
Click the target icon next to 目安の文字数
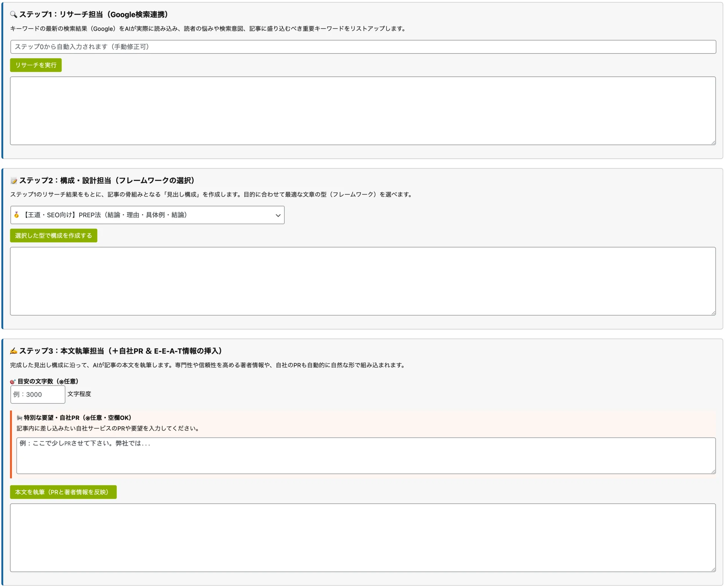[13, 382]
